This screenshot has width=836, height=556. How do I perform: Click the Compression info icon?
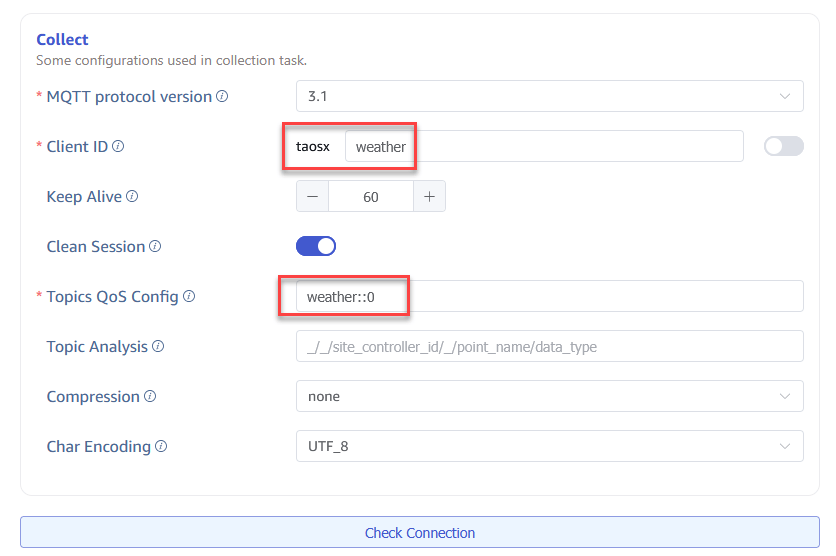point(150,397)
